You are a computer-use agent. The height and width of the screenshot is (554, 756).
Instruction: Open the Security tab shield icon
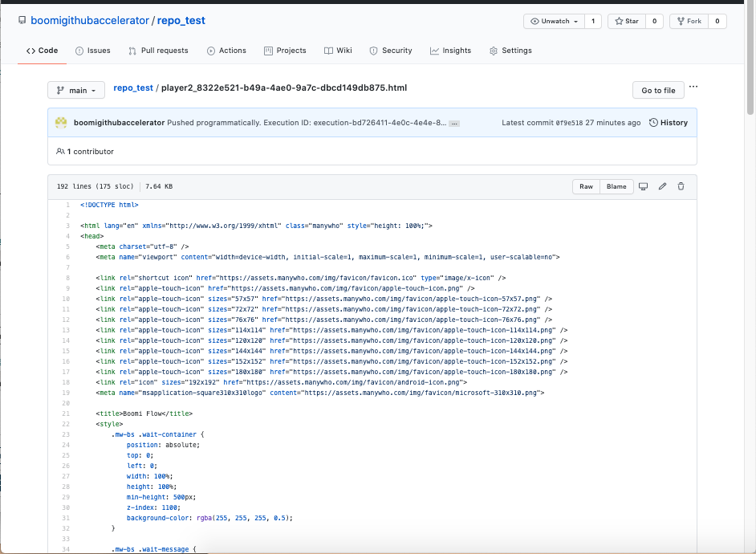(x=391, y=50)
